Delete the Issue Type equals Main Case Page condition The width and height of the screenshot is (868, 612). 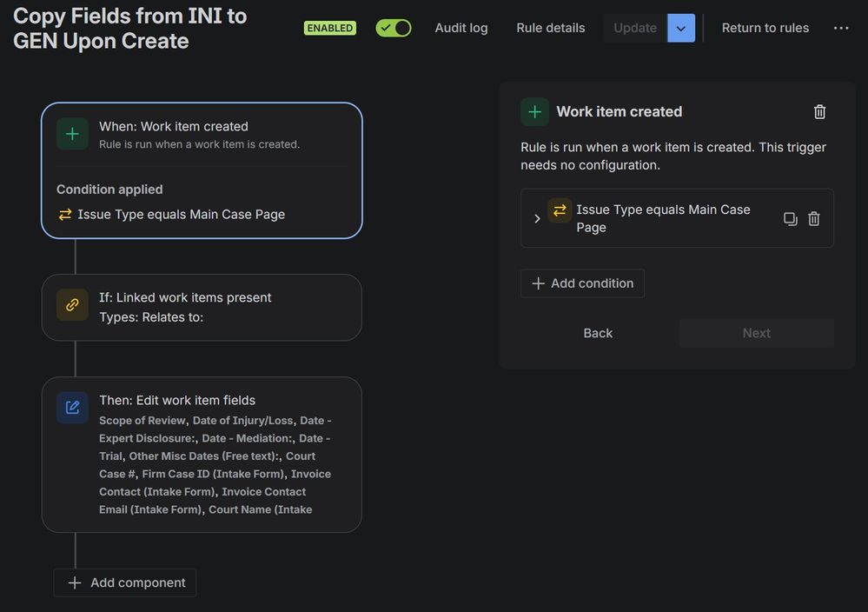tap(813, 219)
